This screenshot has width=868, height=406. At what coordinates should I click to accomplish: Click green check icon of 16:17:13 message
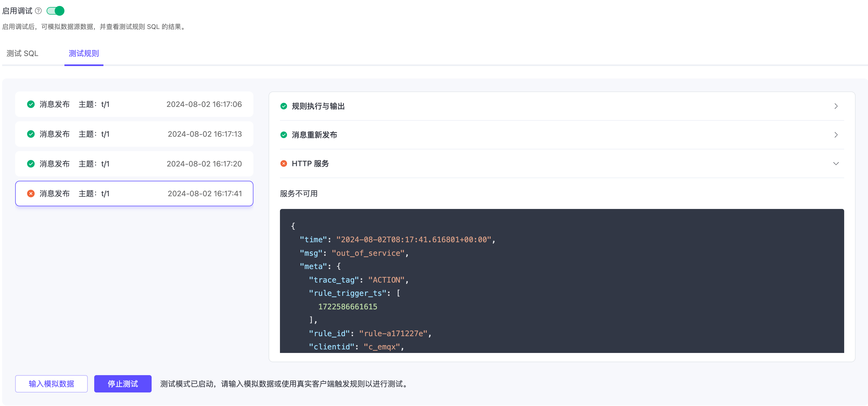click(x=31, y=134)
